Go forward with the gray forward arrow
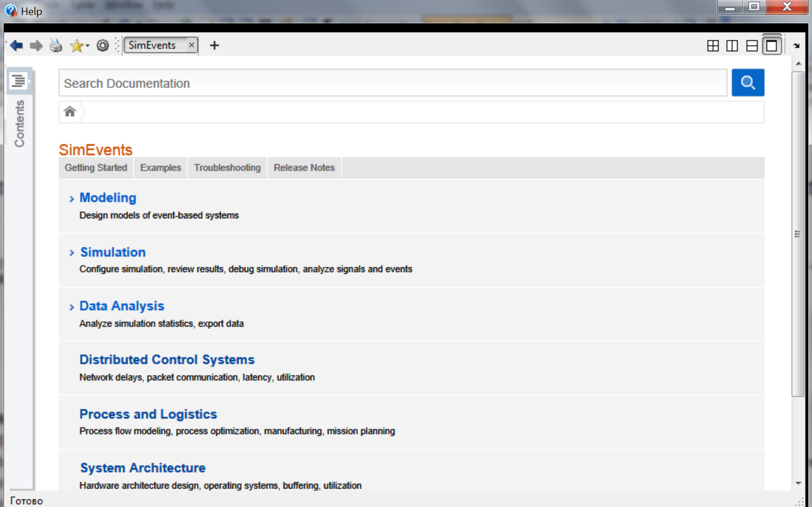Viewport: 812px width, 507px height. click(x=36, y=46)
